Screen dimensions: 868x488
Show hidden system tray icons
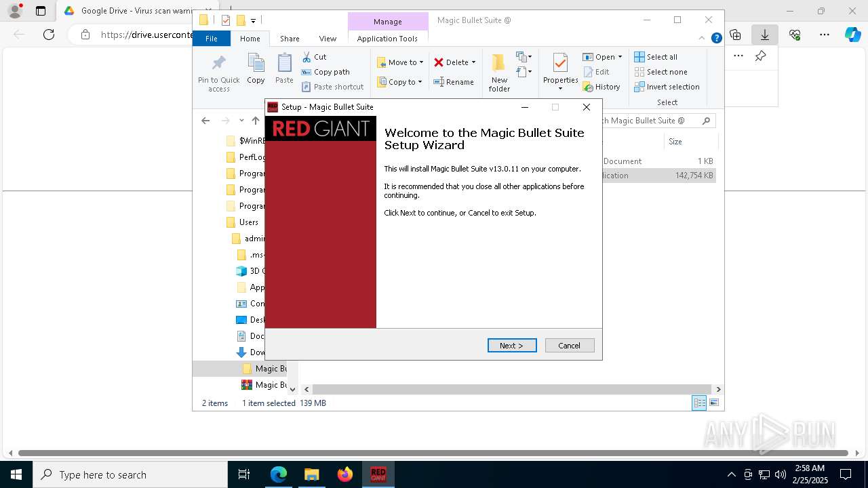click(x=731, y=474)
